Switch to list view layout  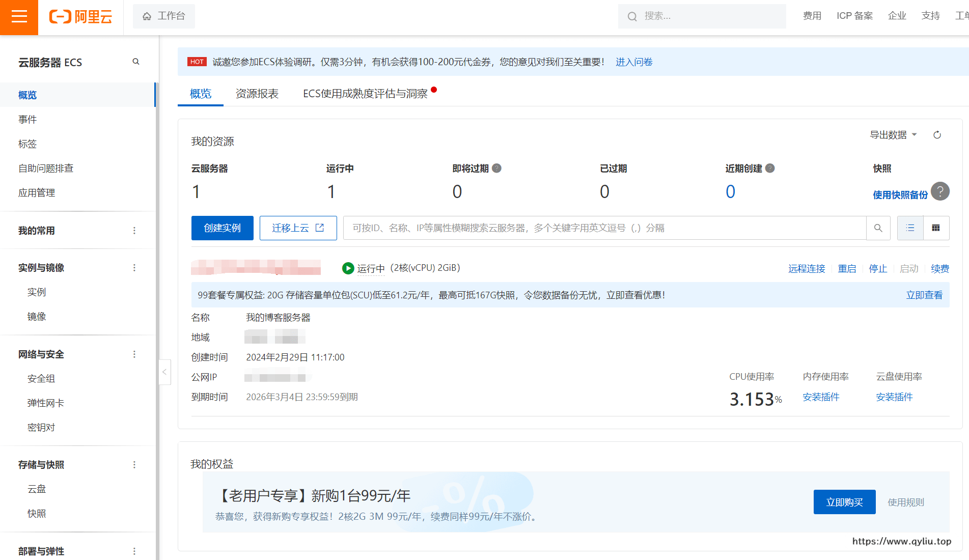click(x=910, y=228)
